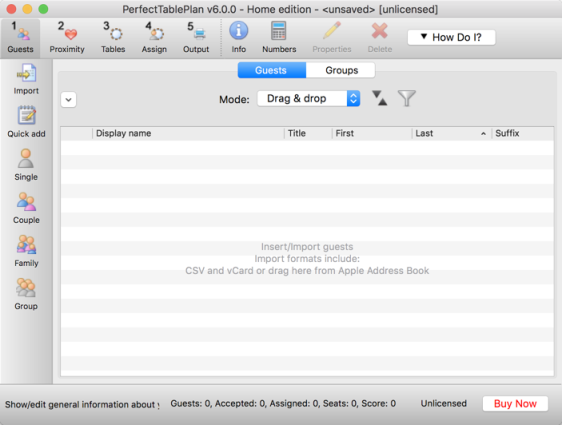Expand the How Do I? menu
Viewport: 562px width, 425px height.
click(452, 37)
